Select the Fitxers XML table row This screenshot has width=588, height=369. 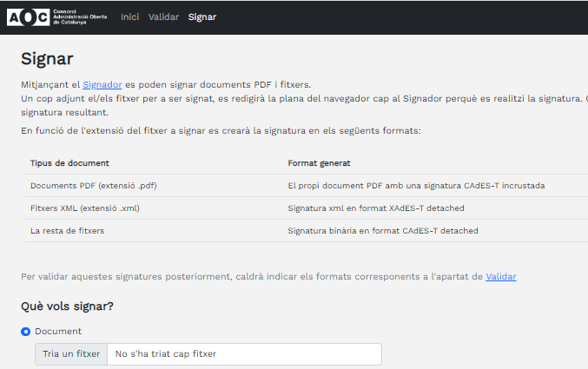pos(307,208)
